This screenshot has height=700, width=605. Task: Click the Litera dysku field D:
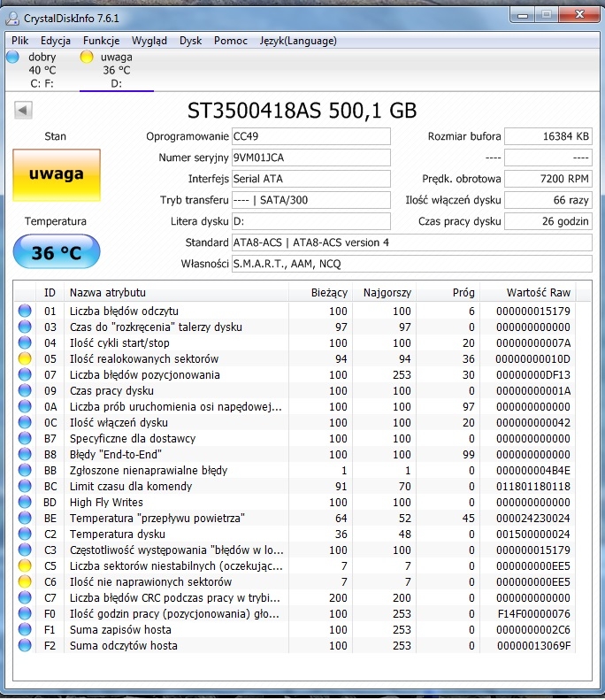(x=311, y=221)
